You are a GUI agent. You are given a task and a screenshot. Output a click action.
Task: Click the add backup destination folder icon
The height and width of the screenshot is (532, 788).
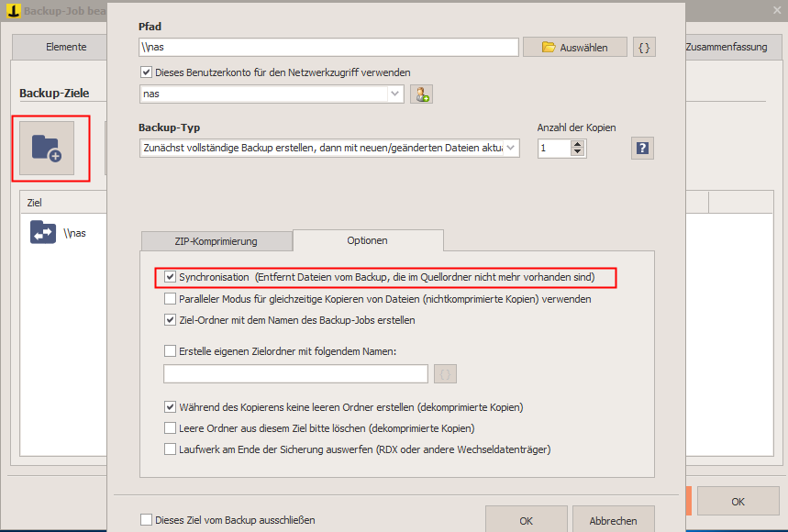(47, 149)
